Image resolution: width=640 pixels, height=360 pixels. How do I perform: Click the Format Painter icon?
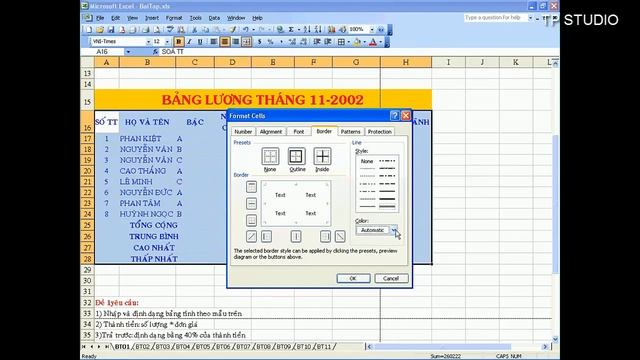coord(232,30)
